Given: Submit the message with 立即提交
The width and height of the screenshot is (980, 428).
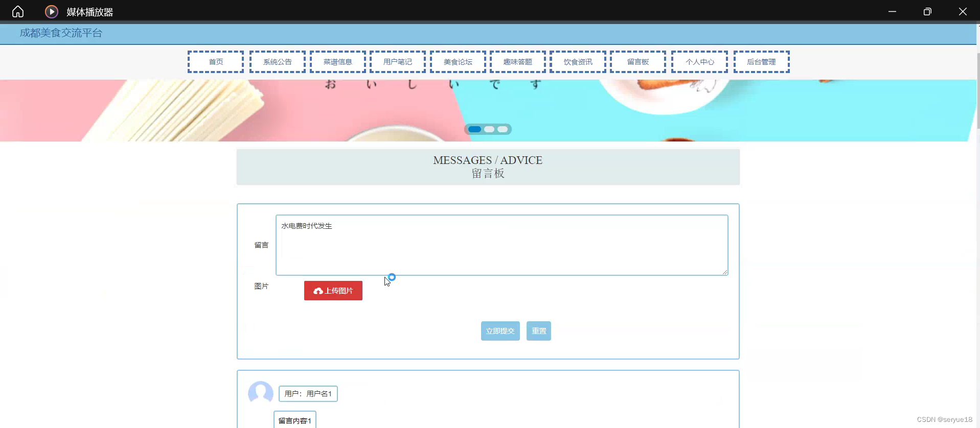Looking at the screenshot, I should pyautogui.click(x=500, y=331).
